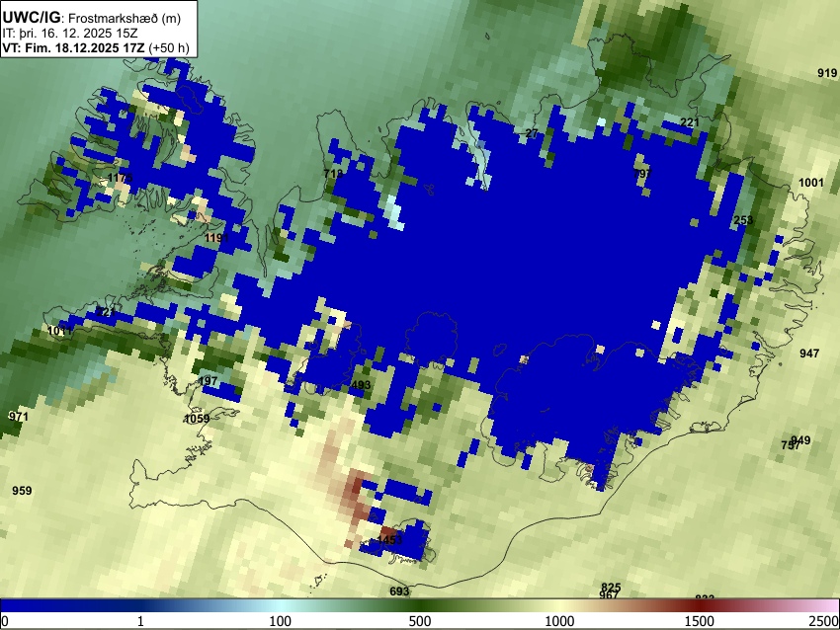Screen dimensions: 840x630
Task: Click the '1191' value on the map
Action: [216, 238]
